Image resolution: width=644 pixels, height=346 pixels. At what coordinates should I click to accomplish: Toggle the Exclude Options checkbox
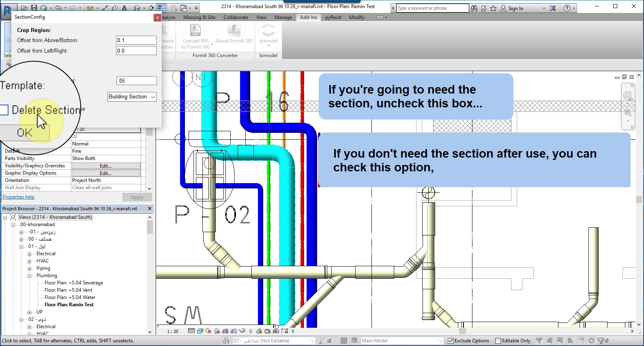pos(451,341)
